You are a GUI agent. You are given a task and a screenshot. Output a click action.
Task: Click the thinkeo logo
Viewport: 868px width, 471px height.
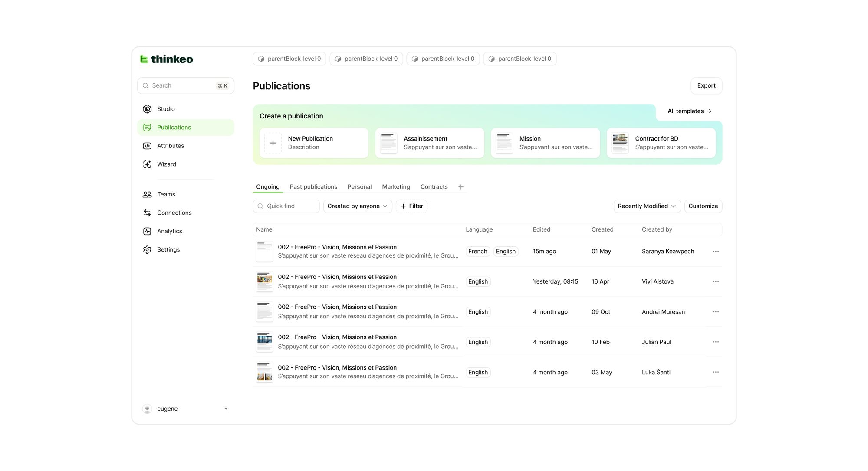click(x=166, y=59)
